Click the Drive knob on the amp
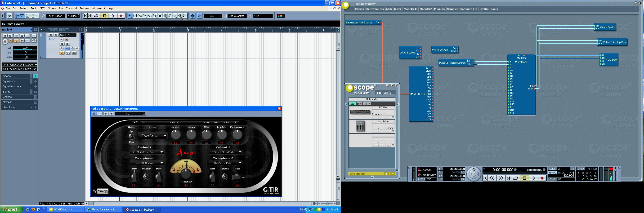This screenshot has width=644, height=213. pyautogui.click(x=176, y=135)
